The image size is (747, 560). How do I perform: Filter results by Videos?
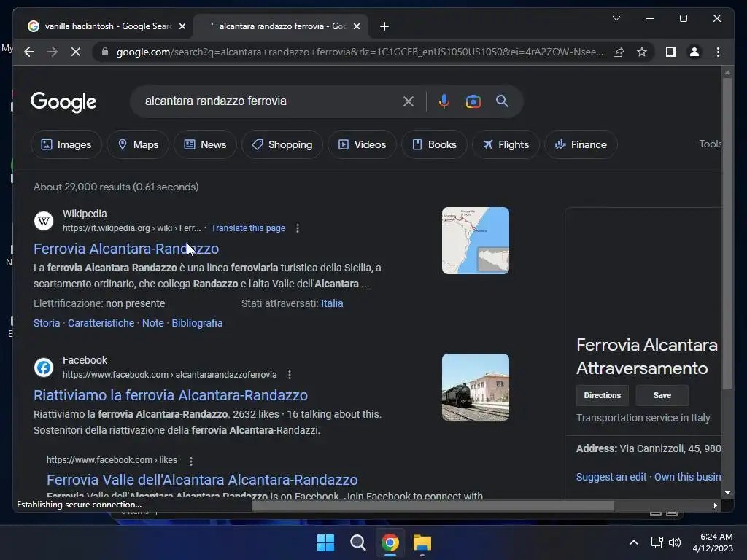pyautogui.click(x=362, y=144)
